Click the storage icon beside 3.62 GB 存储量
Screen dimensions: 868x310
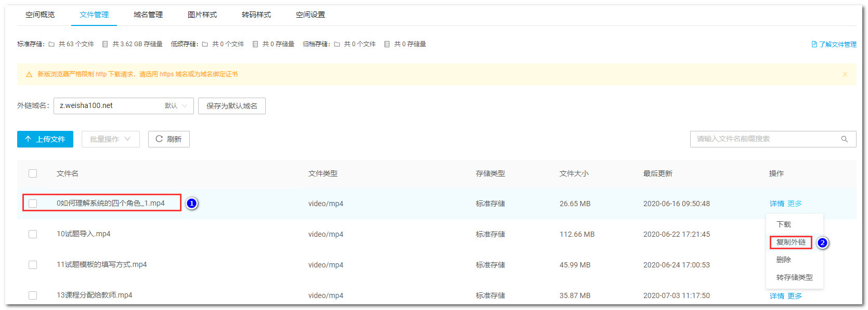(105, 44)
